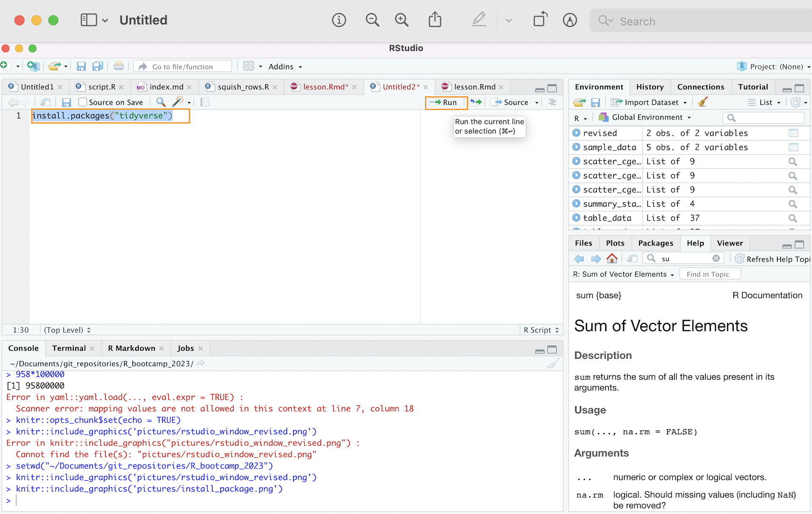The height and width of the screenshot is (514, 812).
Task: Open the Tutorial tab
Action: click(753, 87)
